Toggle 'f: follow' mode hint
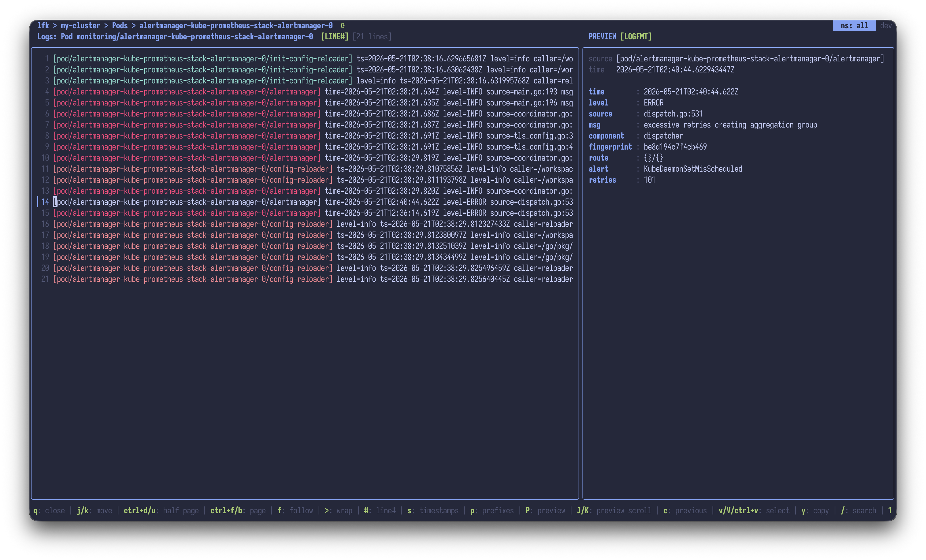Image resolution: width=926 pixels, height=560 pixels. click(x=295, y=510)
